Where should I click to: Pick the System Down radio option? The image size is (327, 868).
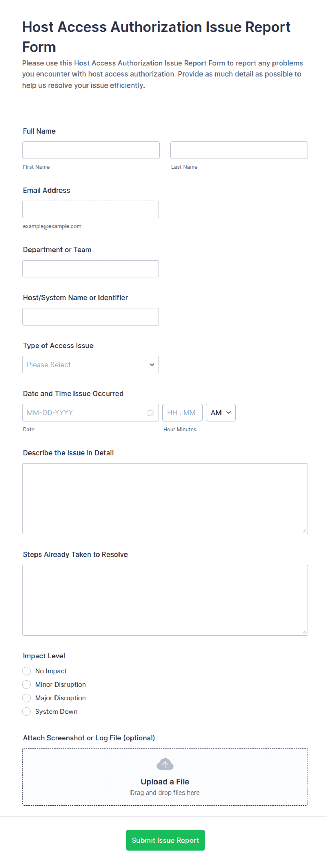click(26, 712)
